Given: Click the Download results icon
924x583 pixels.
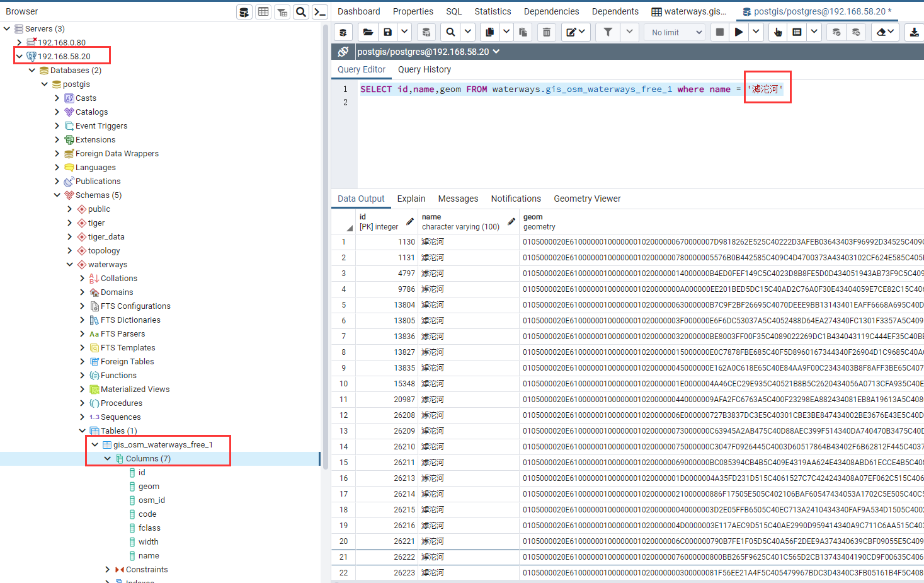Looking at the screenshot, I should tap(914, 32).
